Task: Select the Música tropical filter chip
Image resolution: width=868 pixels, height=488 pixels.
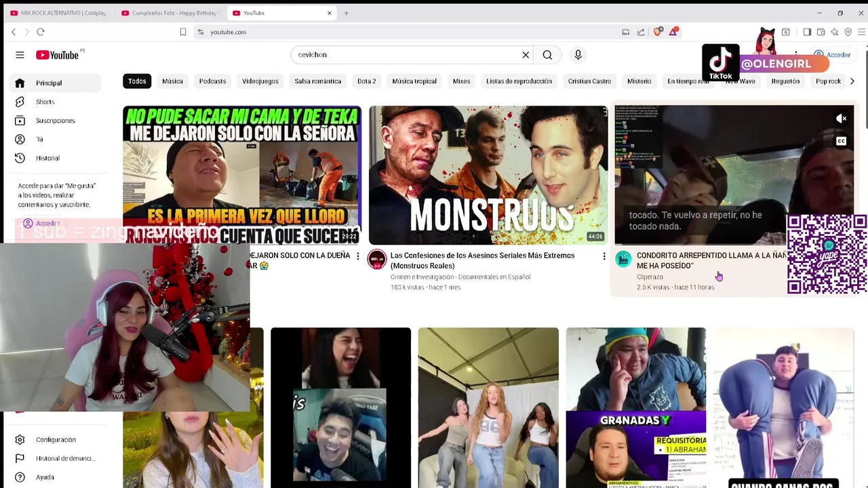Action: tap(414, 81)
